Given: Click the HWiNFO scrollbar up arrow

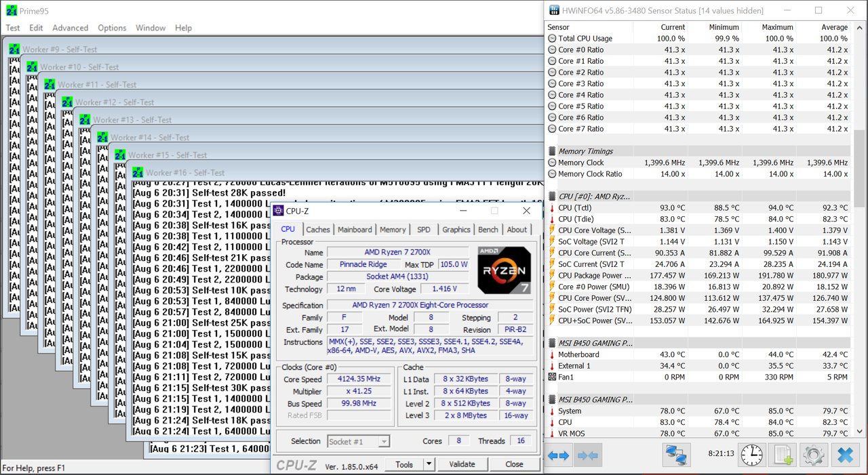Looking at the screenshot, I should pyautogui.click(x=860, y=28).
